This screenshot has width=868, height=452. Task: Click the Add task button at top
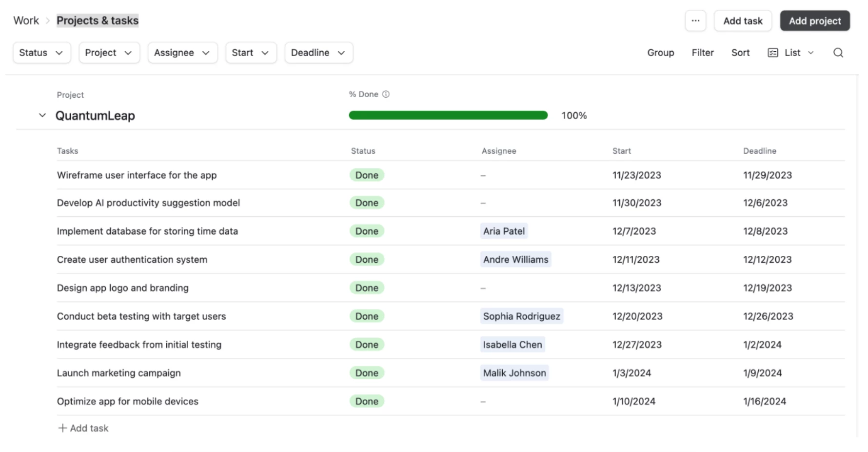[743, 21]
